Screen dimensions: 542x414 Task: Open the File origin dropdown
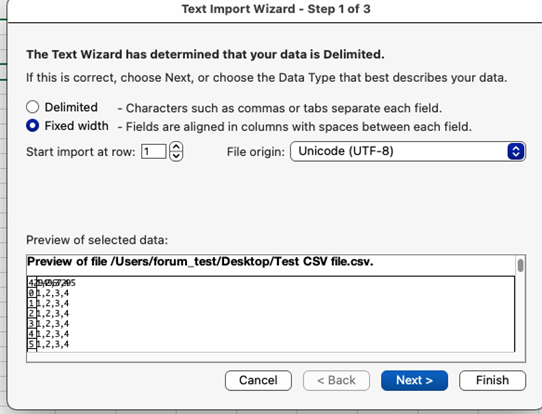click(x=408, y=151)
